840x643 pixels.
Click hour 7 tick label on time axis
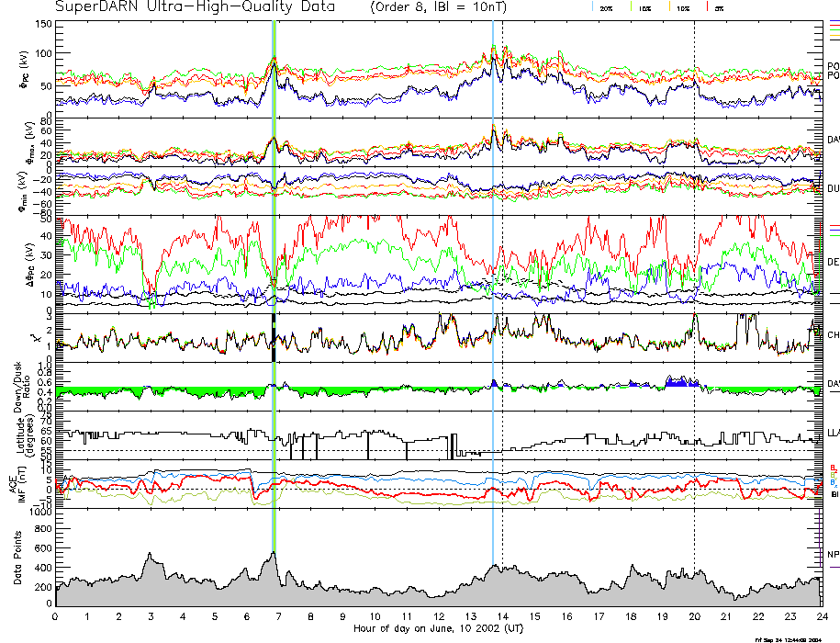coord(278,616)
